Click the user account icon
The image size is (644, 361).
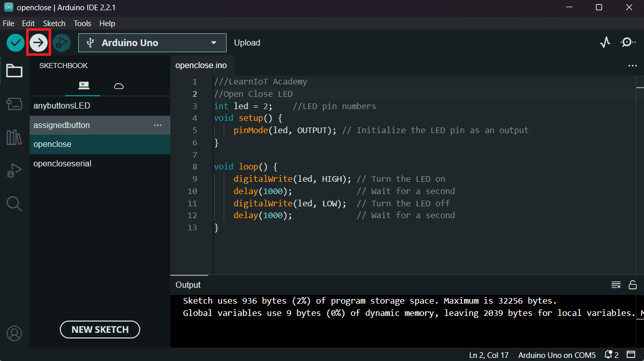(x=14, y=333)
